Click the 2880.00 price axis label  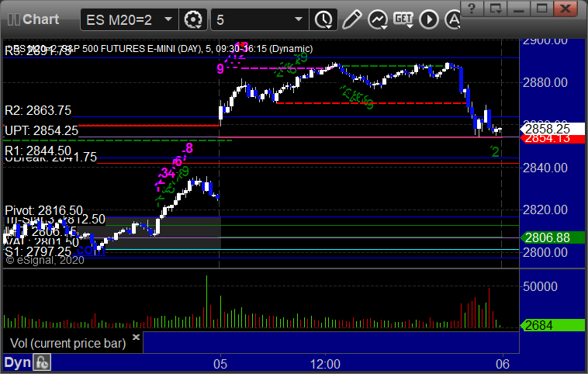click(x=545, y=82)
